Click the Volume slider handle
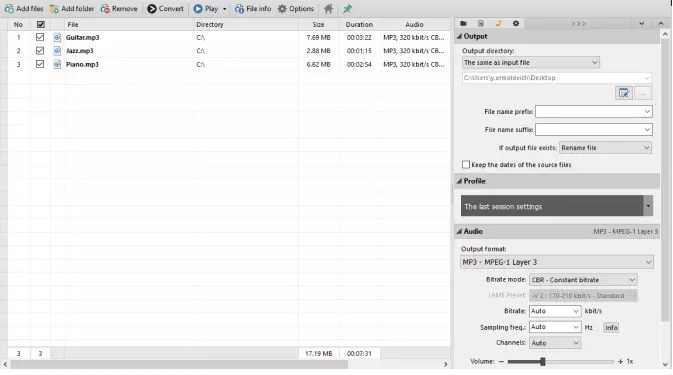 click(543, 362)
